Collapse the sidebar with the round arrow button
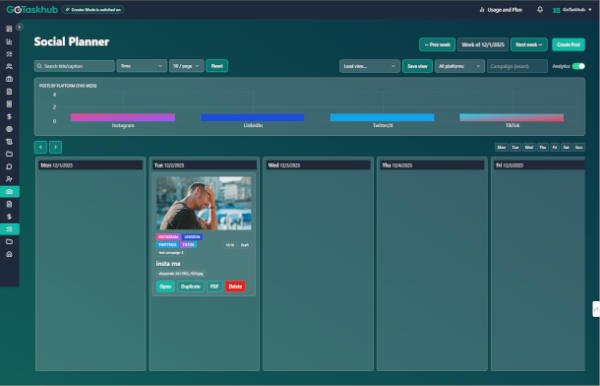This screenshot has height=386, width=600. coord(19,27)
